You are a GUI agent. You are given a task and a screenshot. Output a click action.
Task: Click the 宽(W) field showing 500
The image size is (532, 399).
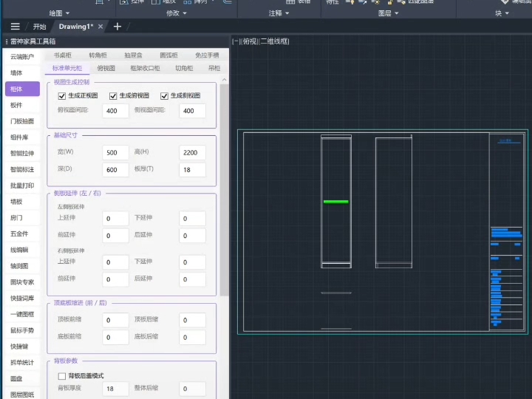pos(115,153)
